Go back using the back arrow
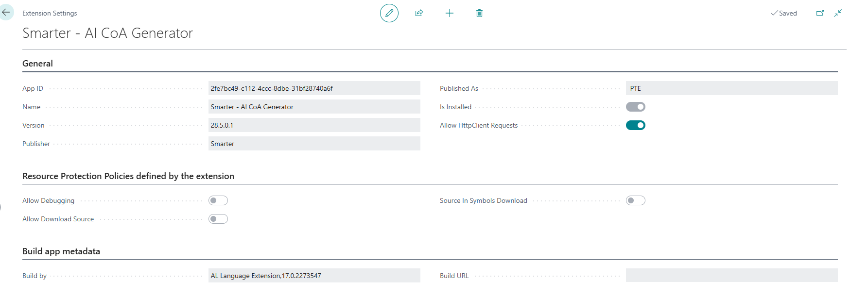The image size is (868, 297). click(6, 13)
